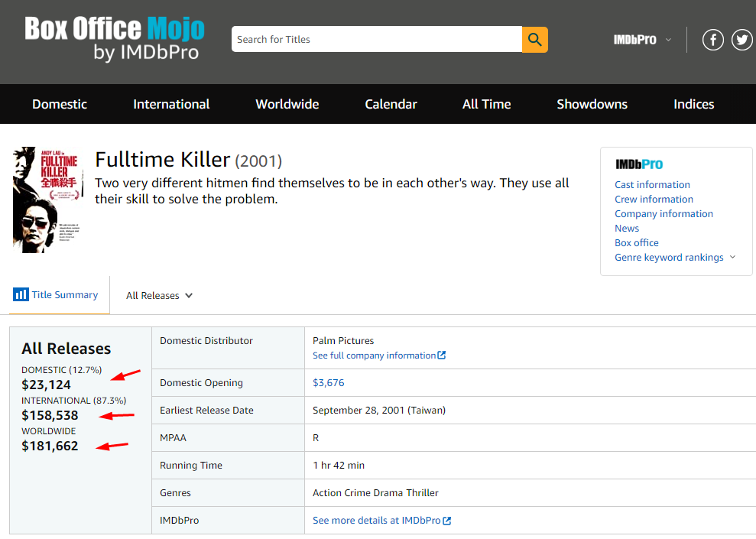Expand Genre keyword rankings list
The width and height of the screenshot is (756, 539).
point(675,258)
